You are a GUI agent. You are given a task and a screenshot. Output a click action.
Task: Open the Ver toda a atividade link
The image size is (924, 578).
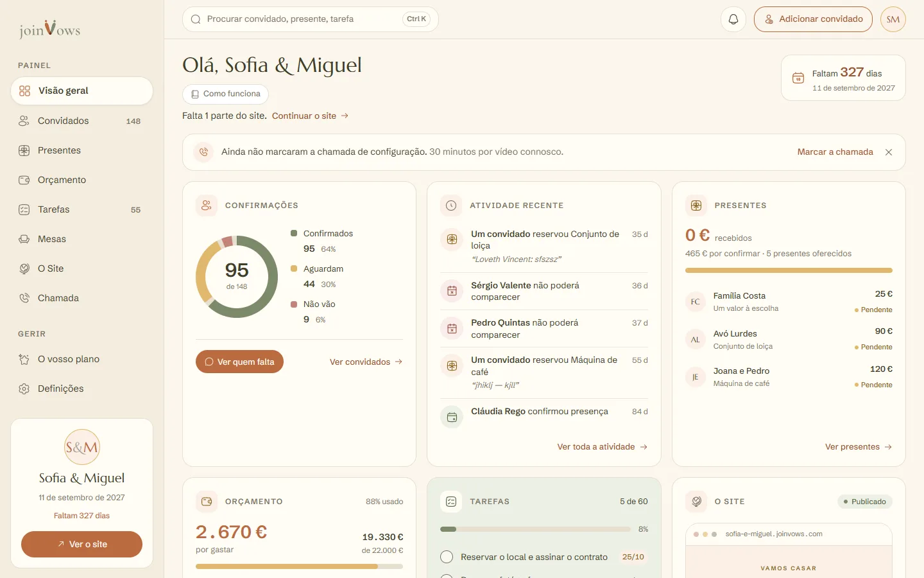pos(602,446)
